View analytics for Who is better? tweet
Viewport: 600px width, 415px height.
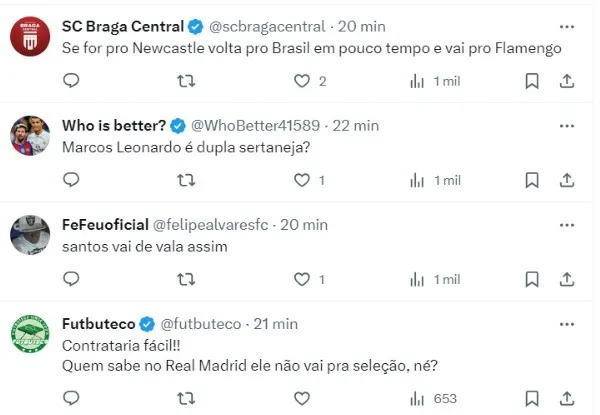coord(418,180)
